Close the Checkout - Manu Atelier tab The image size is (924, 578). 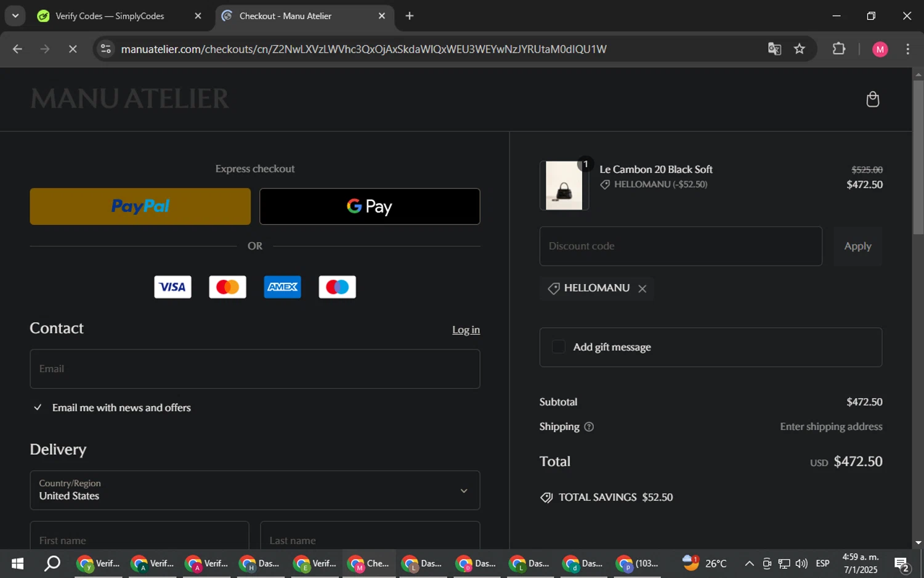click(x=382, y=16)
